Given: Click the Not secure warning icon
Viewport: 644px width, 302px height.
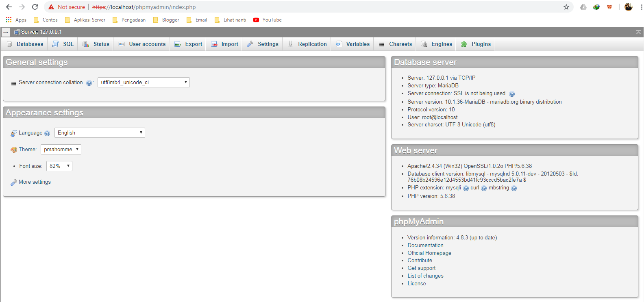Looking at the screenshot, I should [51, 7].
